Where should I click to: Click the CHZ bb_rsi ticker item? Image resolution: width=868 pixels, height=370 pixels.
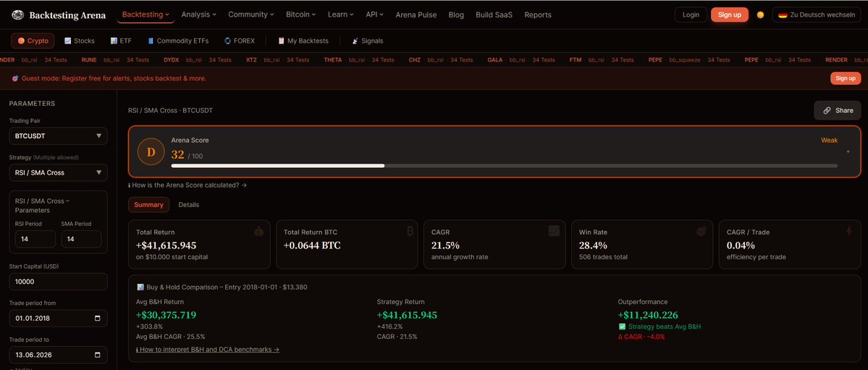point(441,60)
